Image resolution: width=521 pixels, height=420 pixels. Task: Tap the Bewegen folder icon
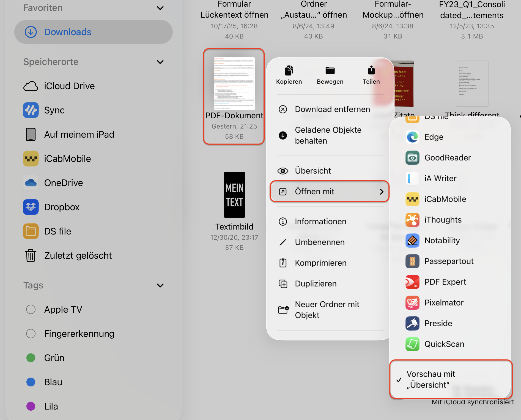click(330, 71)
